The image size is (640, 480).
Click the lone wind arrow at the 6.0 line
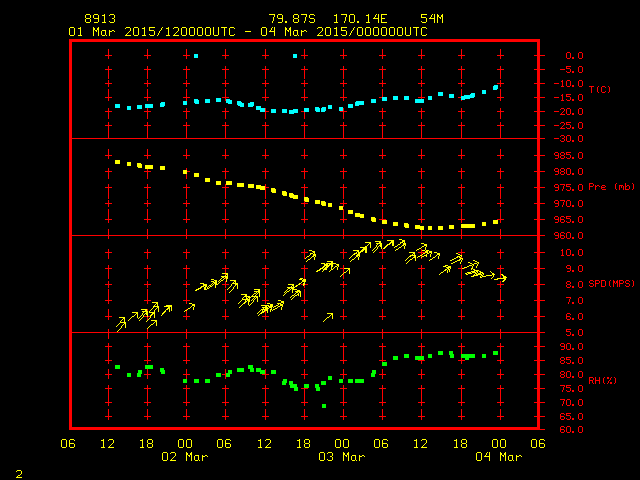point(328,317)
